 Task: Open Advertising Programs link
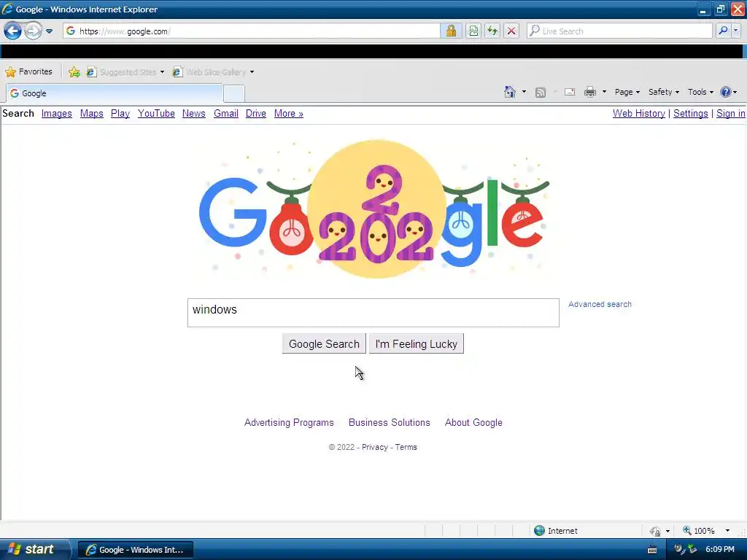(289, 422)
